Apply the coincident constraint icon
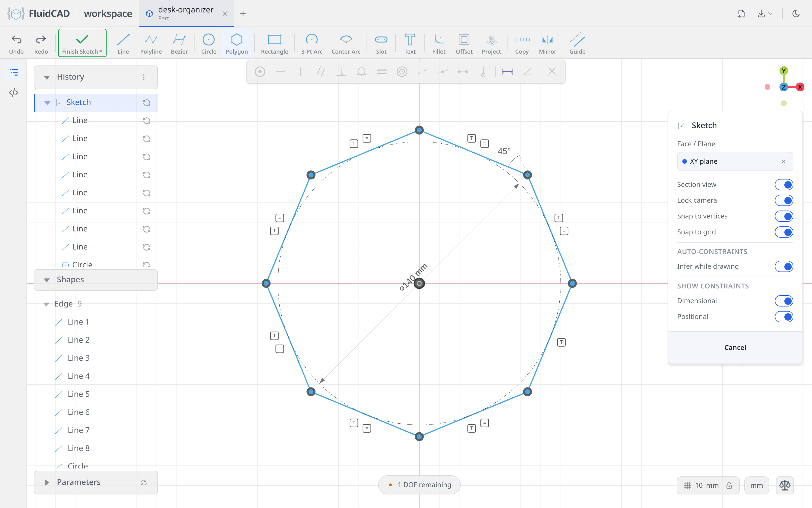The image size is (812, 508). tap(260, 72)
